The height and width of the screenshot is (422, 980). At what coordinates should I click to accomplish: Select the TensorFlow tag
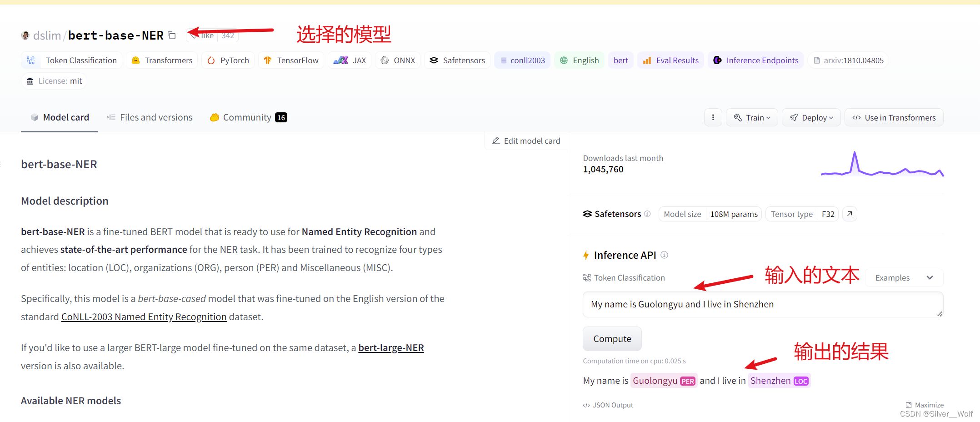click(291, 60)
